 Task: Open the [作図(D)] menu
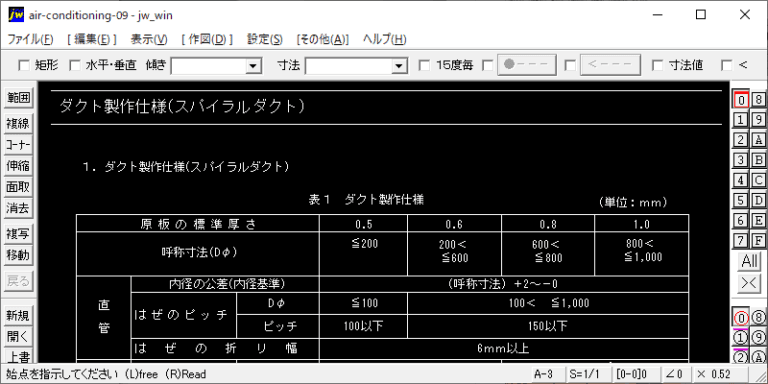point(207,40)
